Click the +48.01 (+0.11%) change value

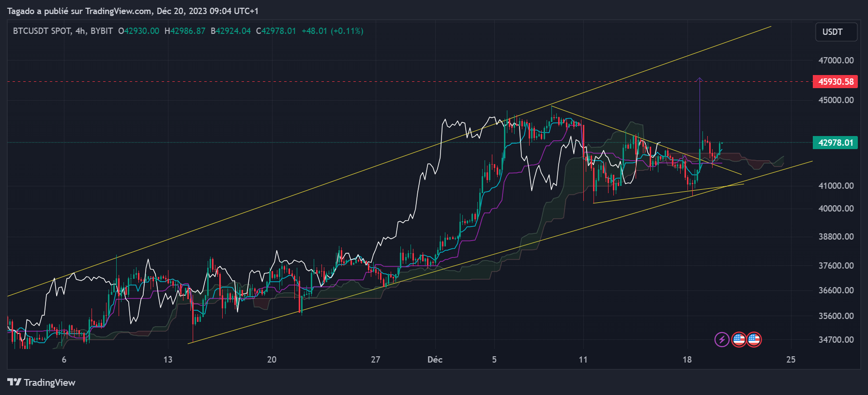point(332,31)
